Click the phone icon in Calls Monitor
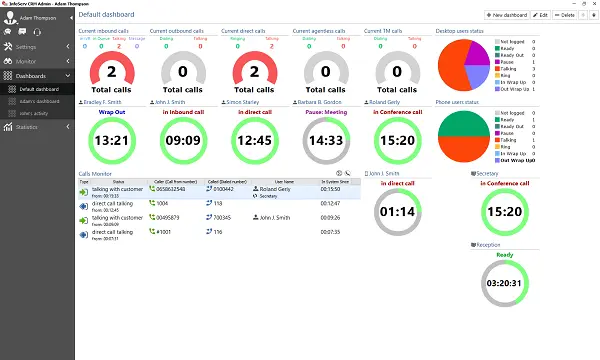The image size is (600, 360). (347, 173)
